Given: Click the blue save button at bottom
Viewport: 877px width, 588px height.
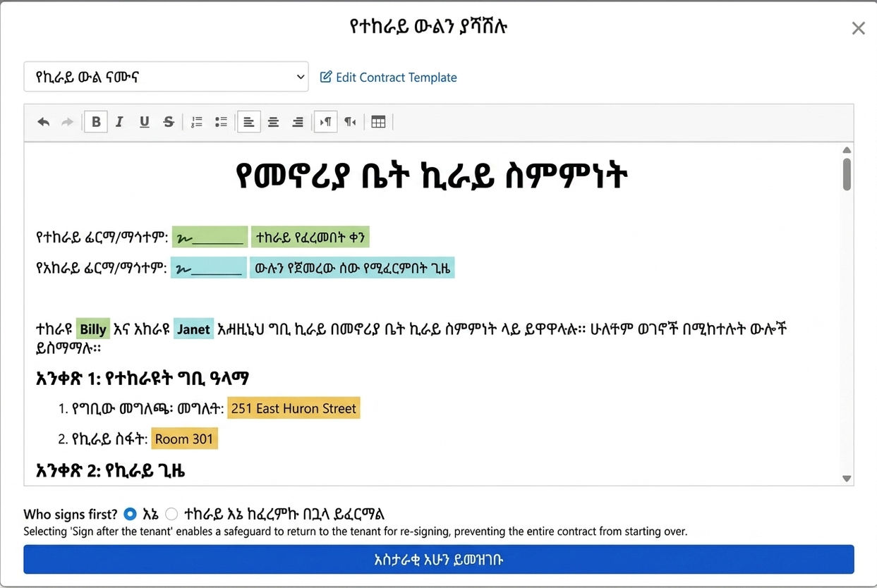Looking at the screenshot, I should pyautogui.click(x=439, y=560).
